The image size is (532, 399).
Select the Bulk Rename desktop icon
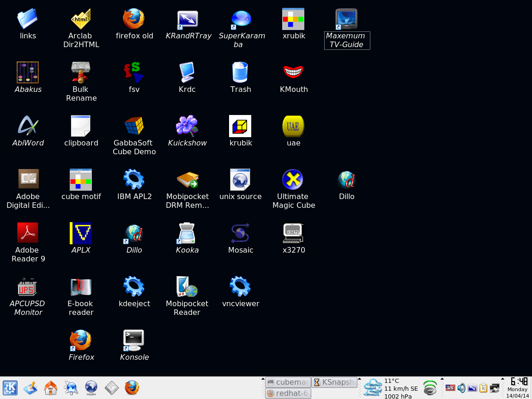pyautogui.click(x=81, y=72)
